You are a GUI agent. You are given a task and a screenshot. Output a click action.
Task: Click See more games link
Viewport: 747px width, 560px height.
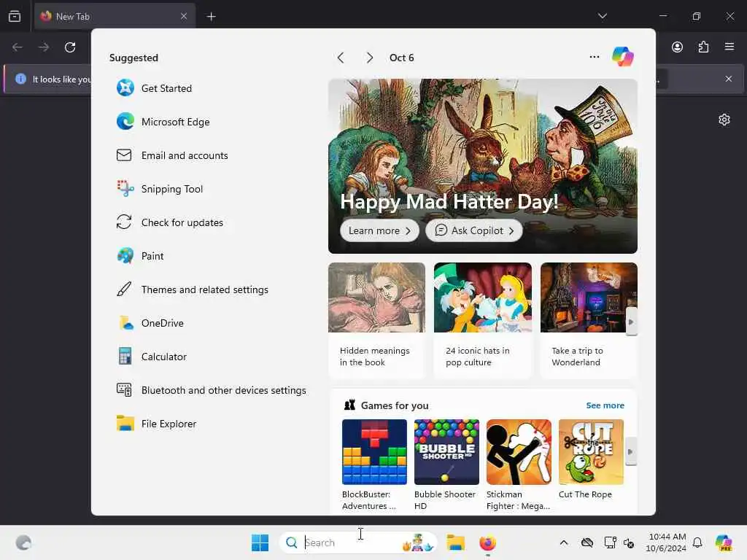coord(605,405)
